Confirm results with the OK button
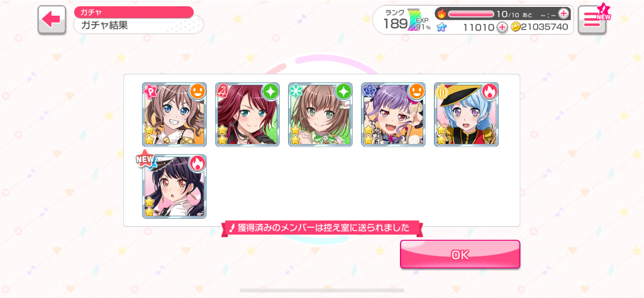The width and height of the screenshot is (644, 298). coord(460,255)
